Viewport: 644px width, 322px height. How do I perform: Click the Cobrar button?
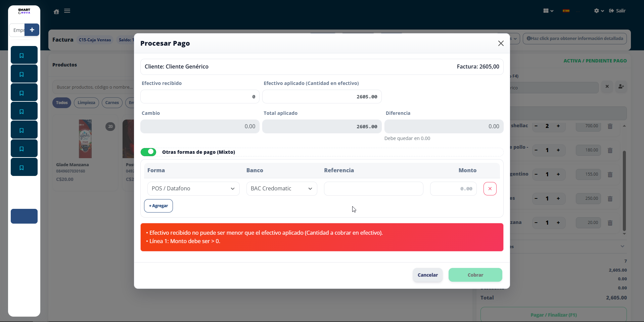point(475,275)
